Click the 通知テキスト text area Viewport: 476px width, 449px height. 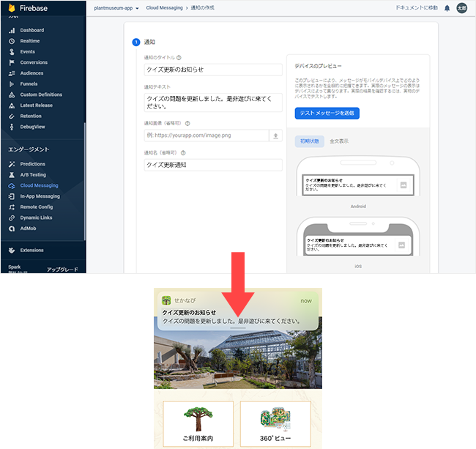[213, 103]
